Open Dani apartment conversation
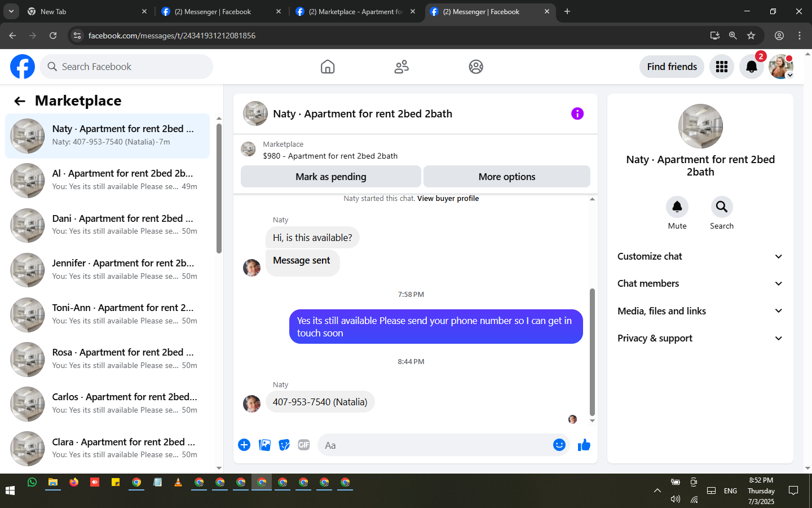 tap(107, 225)
